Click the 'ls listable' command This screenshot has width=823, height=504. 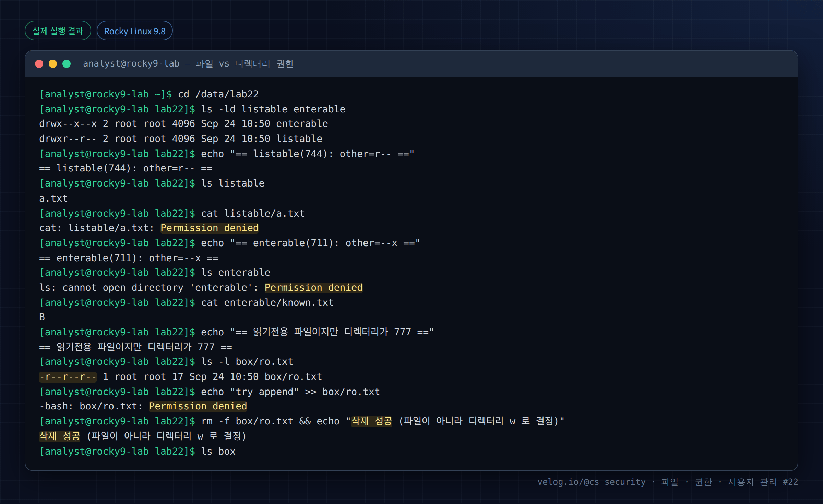pyautogui.click(x=233, y=183)
